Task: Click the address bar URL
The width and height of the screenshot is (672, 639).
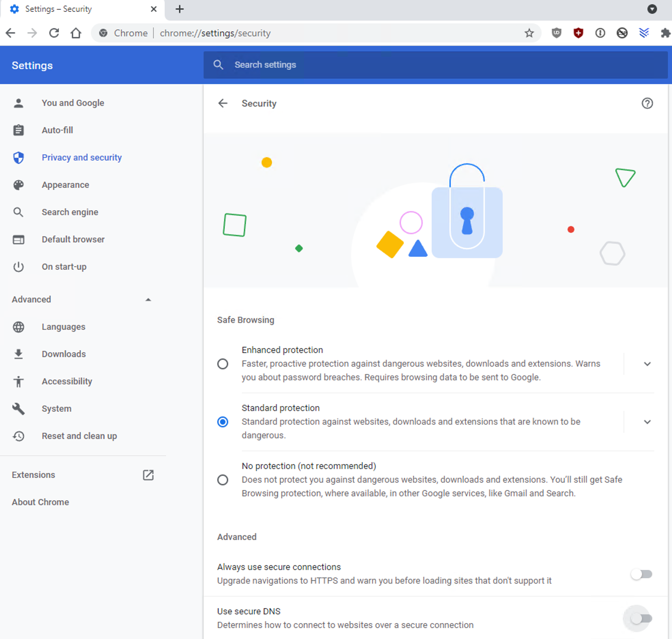Action: click(x=215, y=33)
